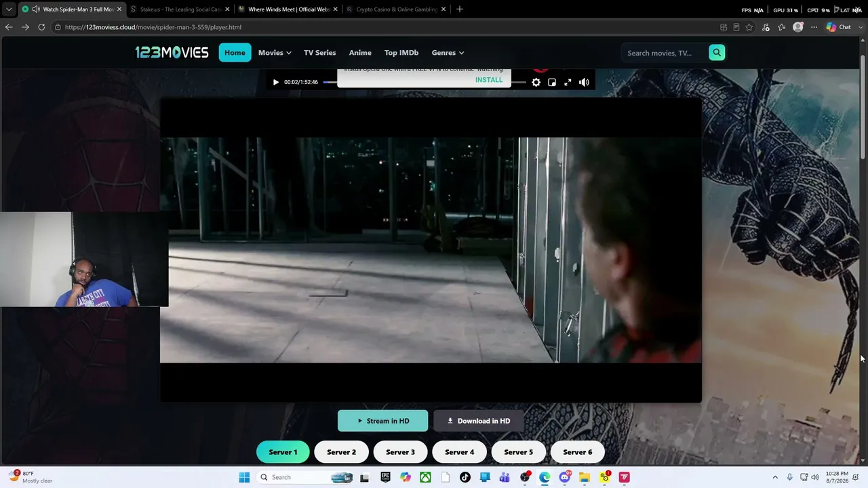Click Stream in HD button
Viewport: 868px width, 488px height.
tap(383, 421)
